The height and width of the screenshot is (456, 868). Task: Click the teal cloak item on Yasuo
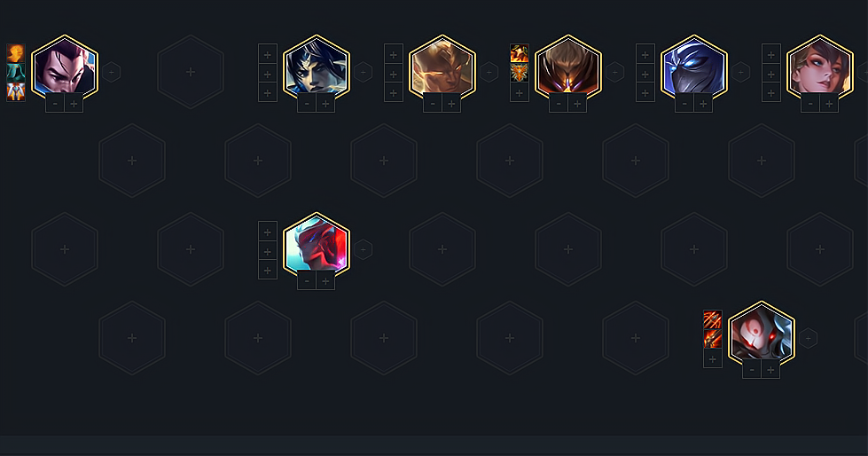coord(16,73)
